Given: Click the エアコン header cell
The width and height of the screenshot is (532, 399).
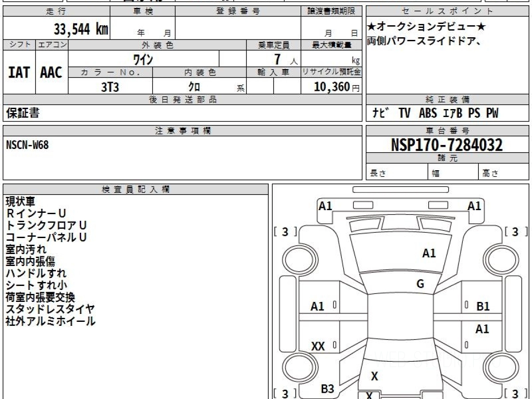Looking at the screenshot, I should (x=52, y=45).
